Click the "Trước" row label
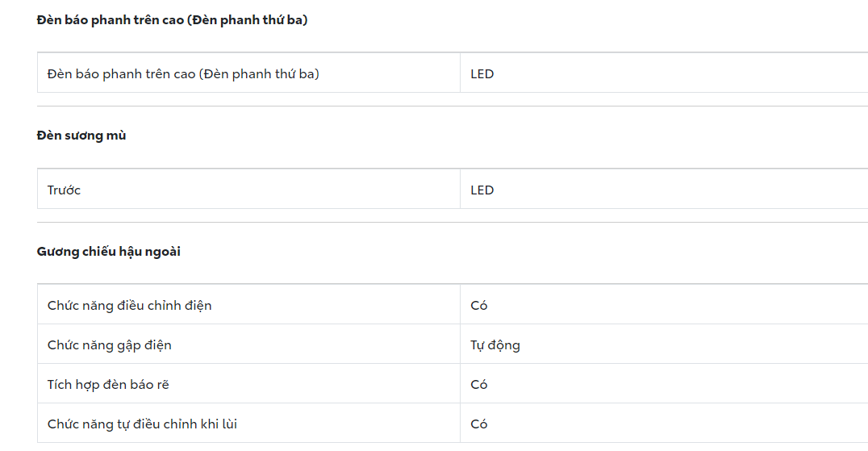The height and width of the screenshot is (451, 868). [65, 190]
